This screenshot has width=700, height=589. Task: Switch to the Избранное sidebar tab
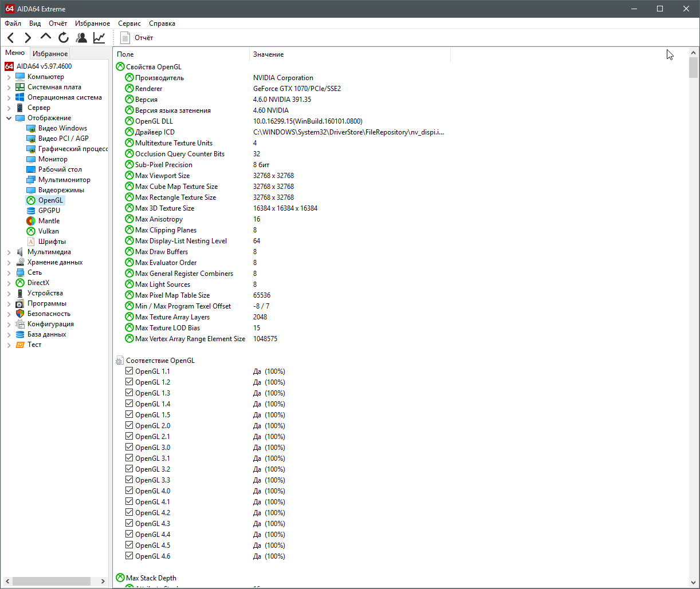(x=50, y=54)
